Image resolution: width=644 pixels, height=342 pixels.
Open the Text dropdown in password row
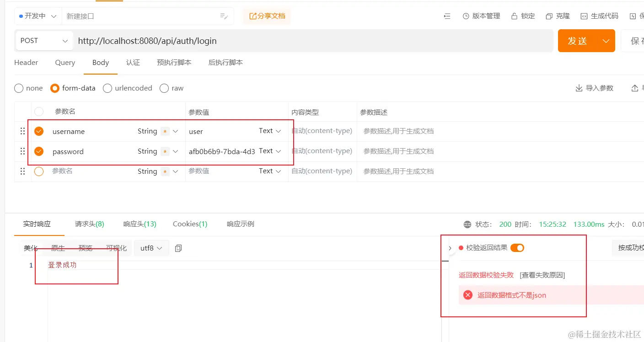click(270, 151)
